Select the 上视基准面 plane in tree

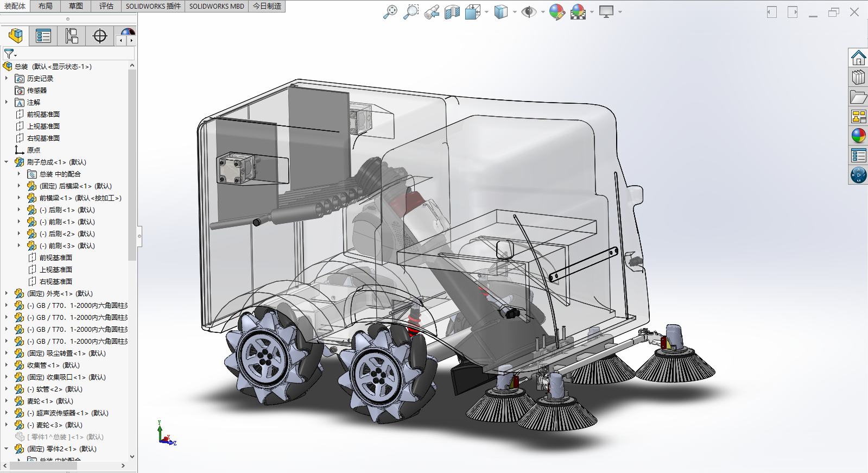43,126
